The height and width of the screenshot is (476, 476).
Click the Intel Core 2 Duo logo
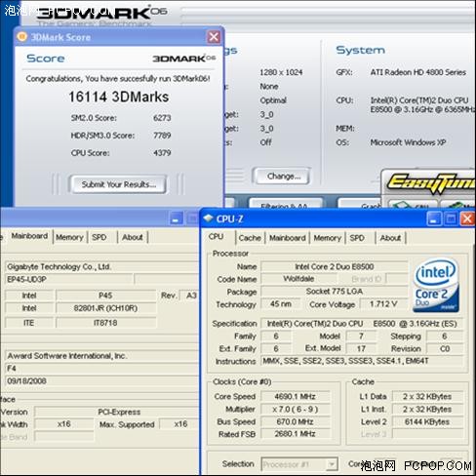(437, 286)
